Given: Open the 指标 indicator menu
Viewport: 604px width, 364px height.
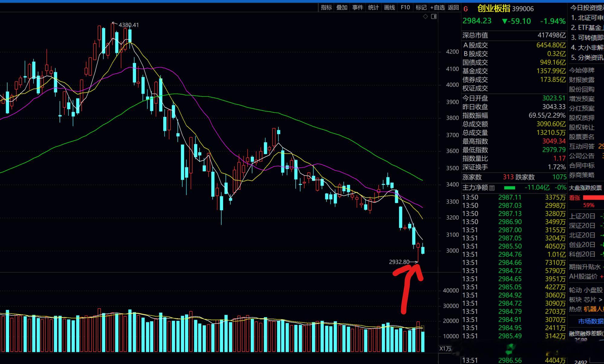Looking at the screenshot, I should 326,8.
